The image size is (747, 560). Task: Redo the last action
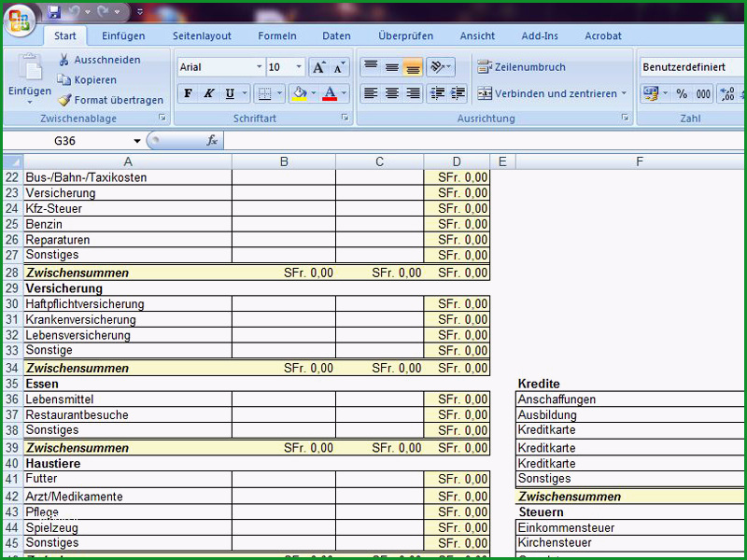(x=103, y=11)
